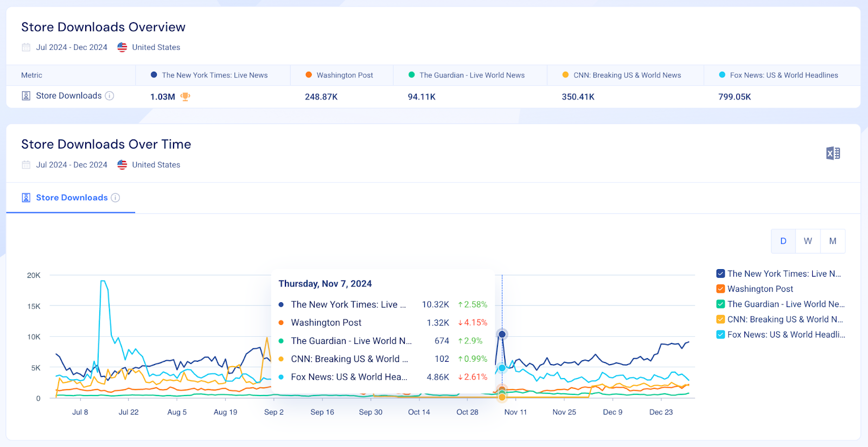The image size is (868, 447).
Task: Click the 20K y-axis label
Action: tap(34, 276)
